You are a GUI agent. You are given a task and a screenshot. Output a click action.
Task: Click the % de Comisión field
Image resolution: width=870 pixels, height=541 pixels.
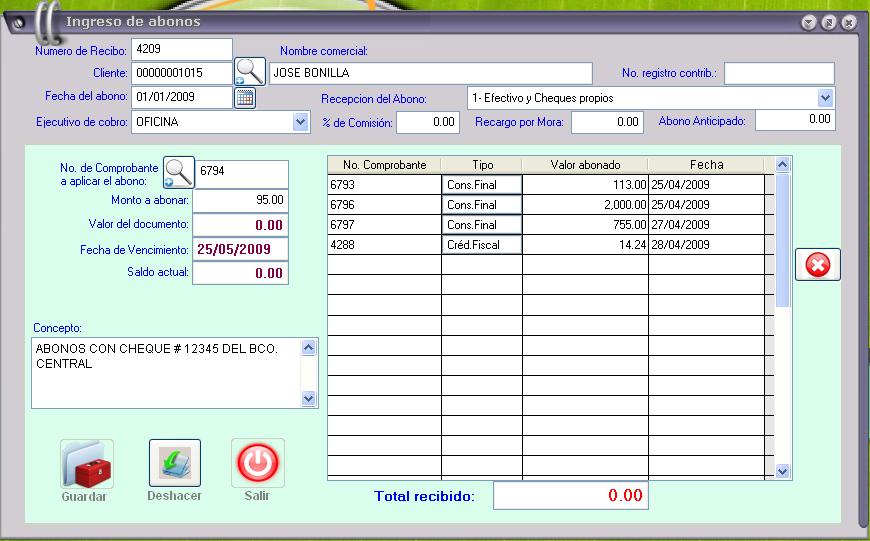pos(428,122)
